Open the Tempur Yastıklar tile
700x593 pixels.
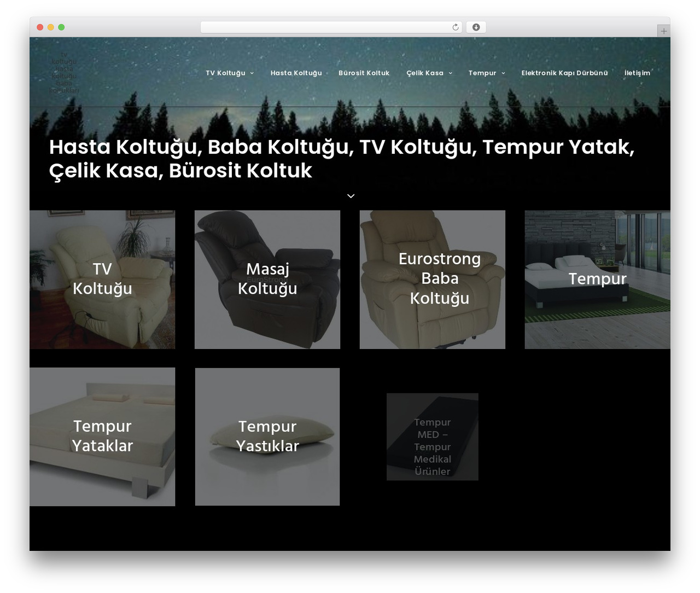pos(267,437)
